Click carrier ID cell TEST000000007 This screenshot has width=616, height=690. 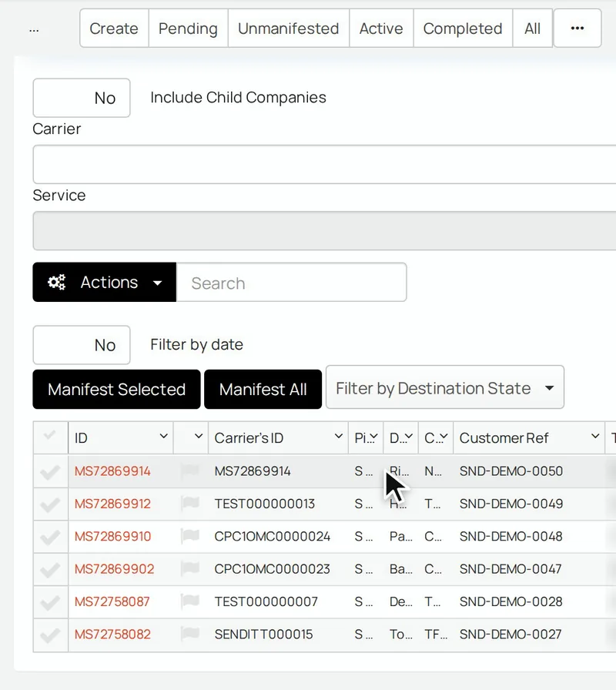(x=266, y=601)
